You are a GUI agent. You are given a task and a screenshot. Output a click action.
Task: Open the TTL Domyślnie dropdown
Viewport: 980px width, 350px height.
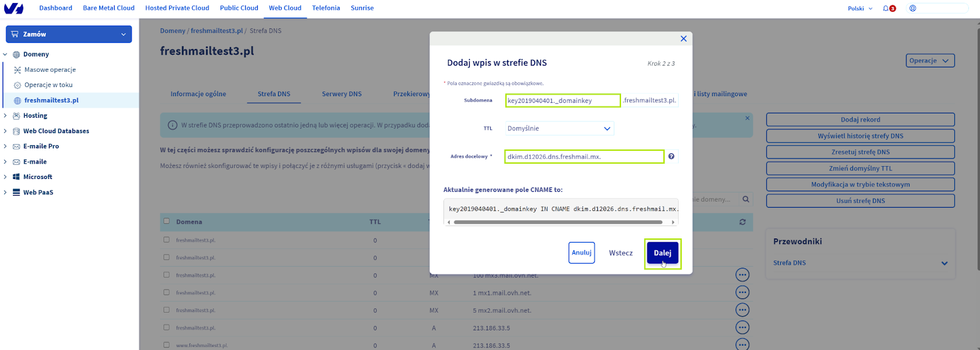click(559, 129)
